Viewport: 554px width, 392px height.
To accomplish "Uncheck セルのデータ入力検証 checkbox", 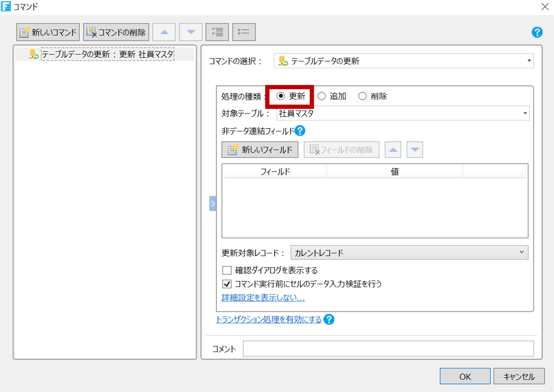I will [x=227, y=284].
